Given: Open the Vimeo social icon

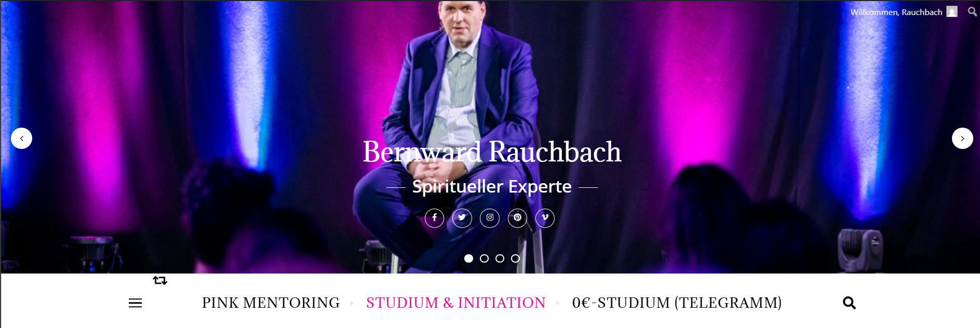Looking at the screenshot, I should (545, 218).
